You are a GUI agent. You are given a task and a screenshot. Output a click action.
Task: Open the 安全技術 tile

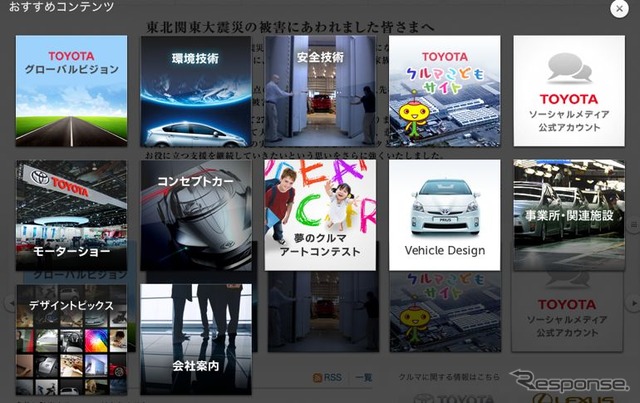(320, 91)
